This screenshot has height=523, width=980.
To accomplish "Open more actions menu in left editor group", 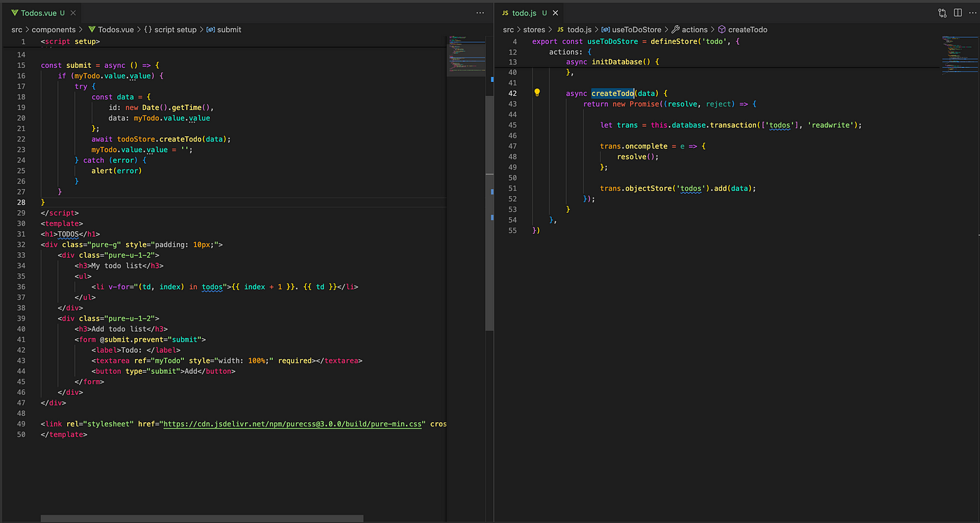I will (480, 13).
